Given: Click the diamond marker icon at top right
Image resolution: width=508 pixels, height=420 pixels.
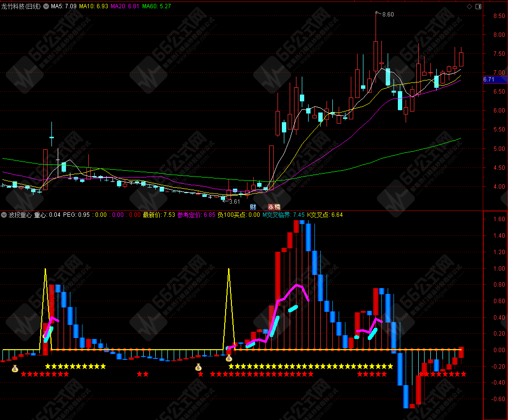Looking at the screenshot, I should (x=469, y=6).
